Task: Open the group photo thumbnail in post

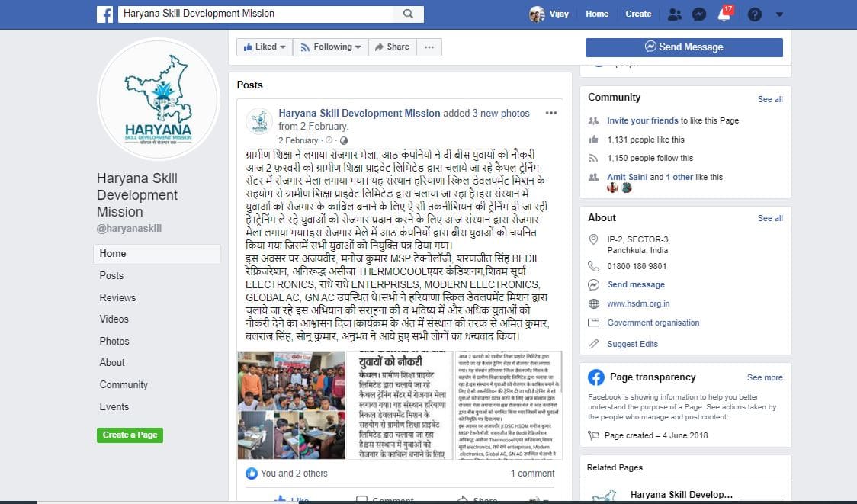Action: (x=291, y=405)
